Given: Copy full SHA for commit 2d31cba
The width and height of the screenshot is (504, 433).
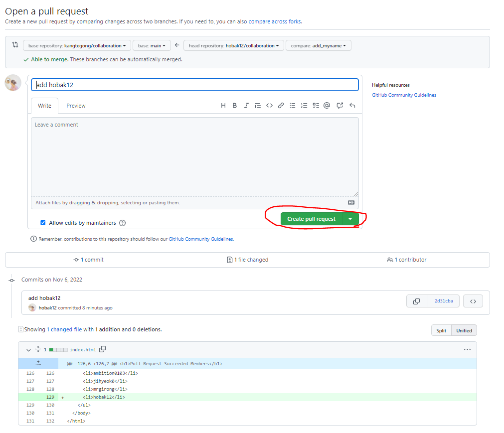Looking at the screenshot, I should [x=417, y=301].
